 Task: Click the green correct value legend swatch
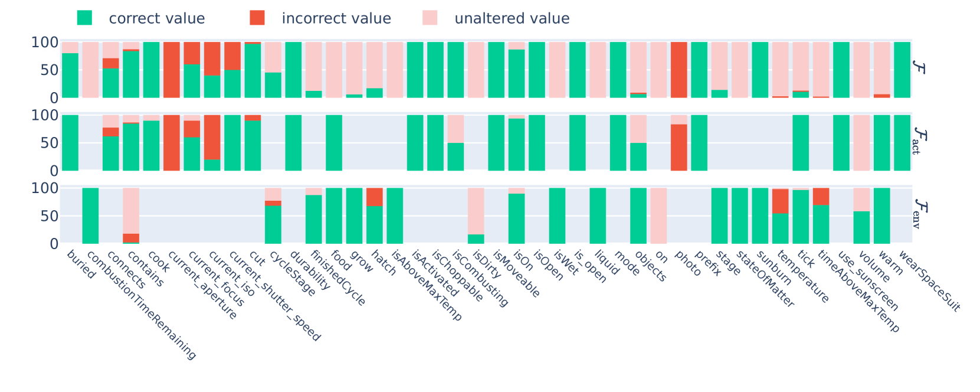84,18
